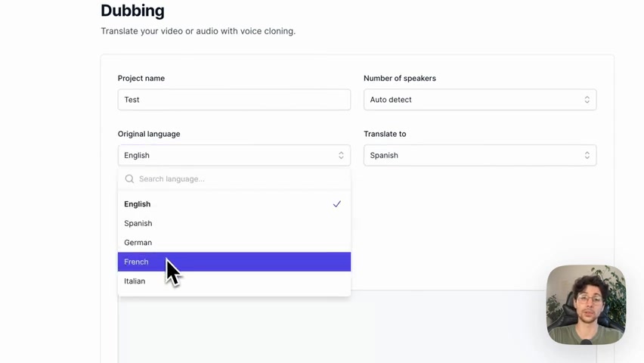The height and width of the screenshot is (363, 644).
Task: Open the Number of speakers dropdown
Action: [x=480, y=100]
